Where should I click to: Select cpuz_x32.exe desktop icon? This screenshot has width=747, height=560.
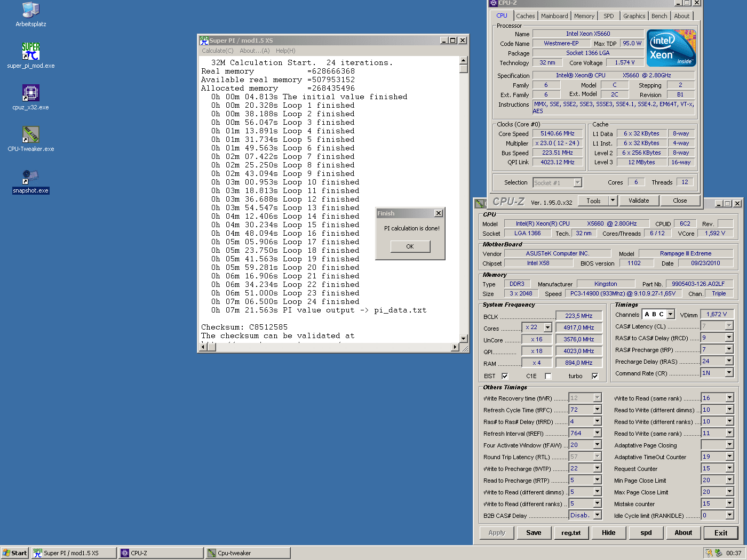point(30,97)
